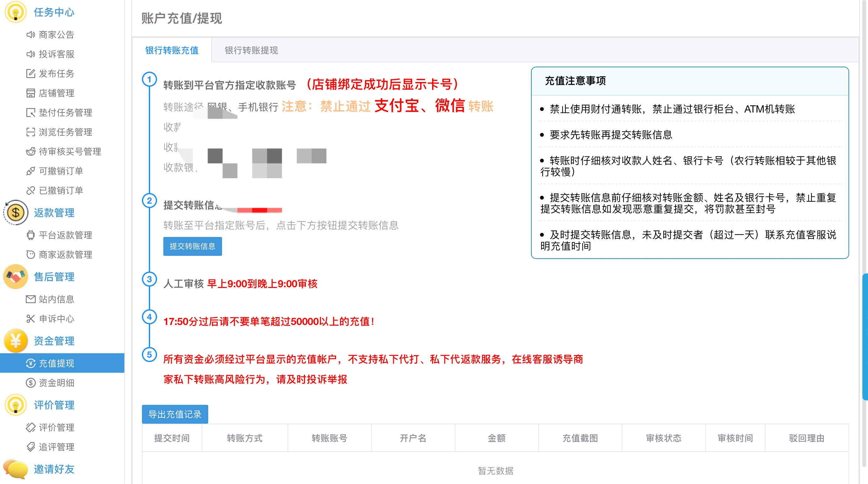Click the 导出充值记录 button
868x484 pixels.
tap(175, 414)
